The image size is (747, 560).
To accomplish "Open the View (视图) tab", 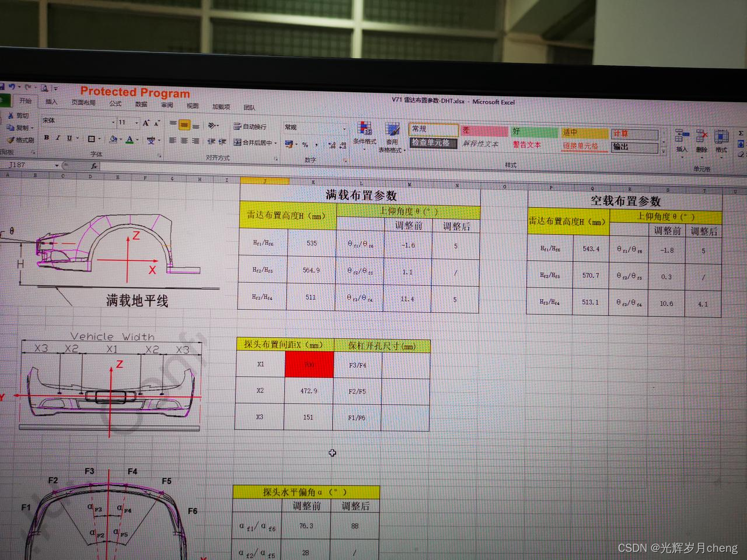I will pyautogui.click(x=193, y=106).
